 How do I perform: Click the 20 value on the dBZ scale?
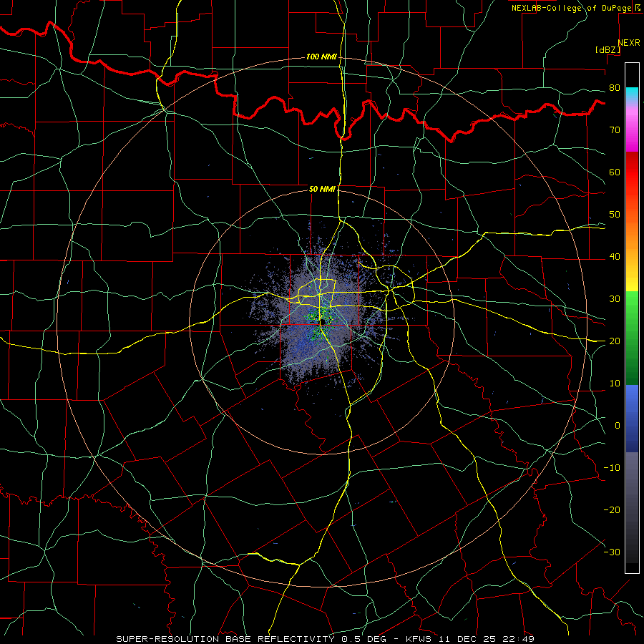(x=615, y=341)
